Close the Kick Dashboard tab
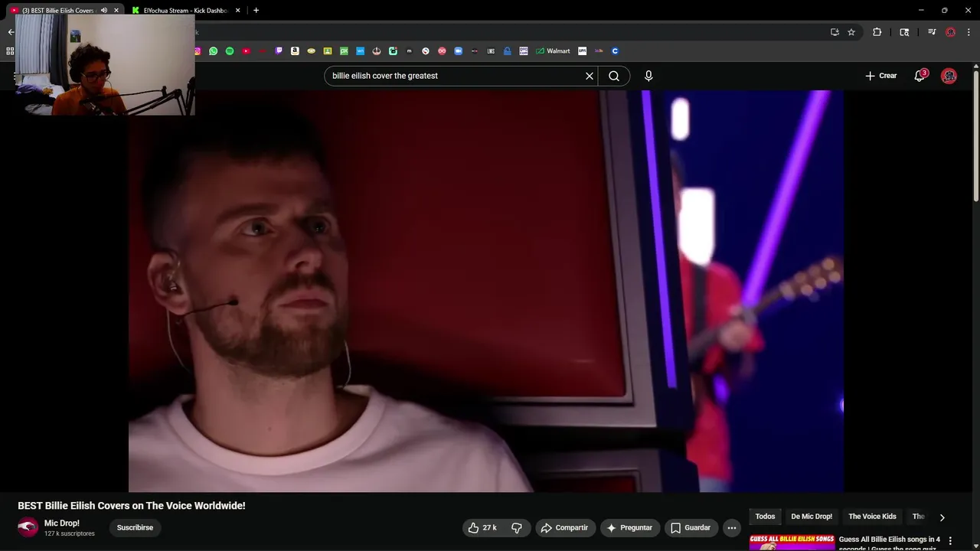980x551 pixels. pyautogui.click(x=238, y=11)
